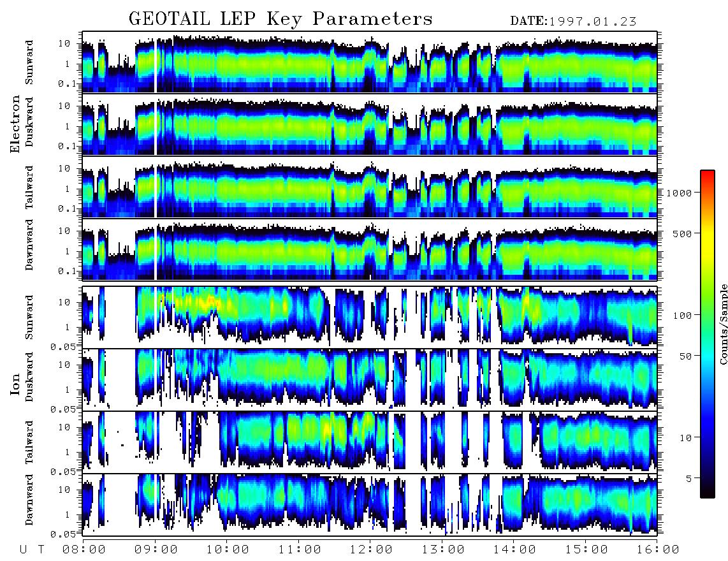Click the color bar's 5 tick label
Image resolution: width=728 pixels, height=561 pixels.
tap(688, 478)
